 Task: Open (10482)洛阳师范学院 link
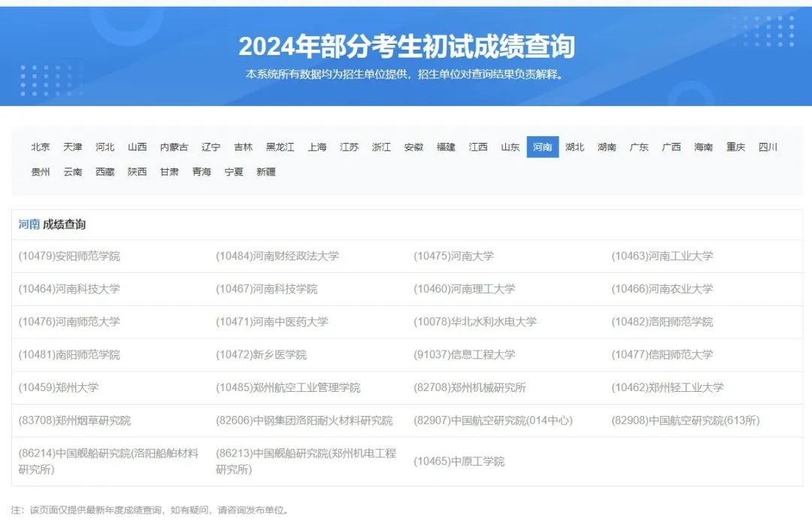tap(662, 322)
